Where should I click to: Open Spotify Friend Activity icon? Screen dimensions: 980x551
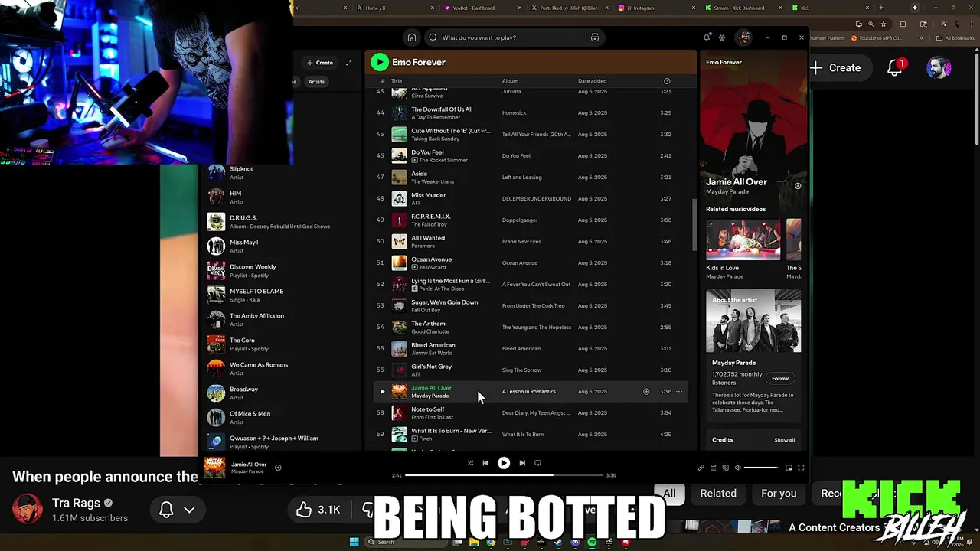(x=722, y=37)
